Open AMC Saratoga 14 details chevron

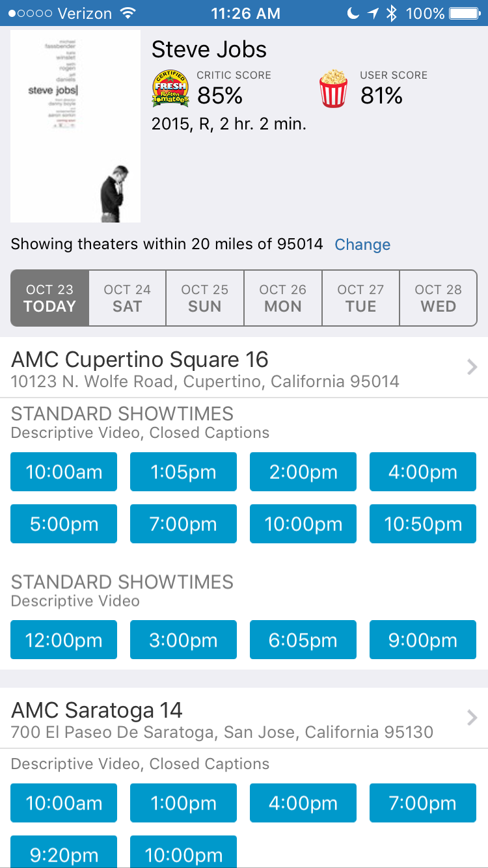[x=472, y=718]
